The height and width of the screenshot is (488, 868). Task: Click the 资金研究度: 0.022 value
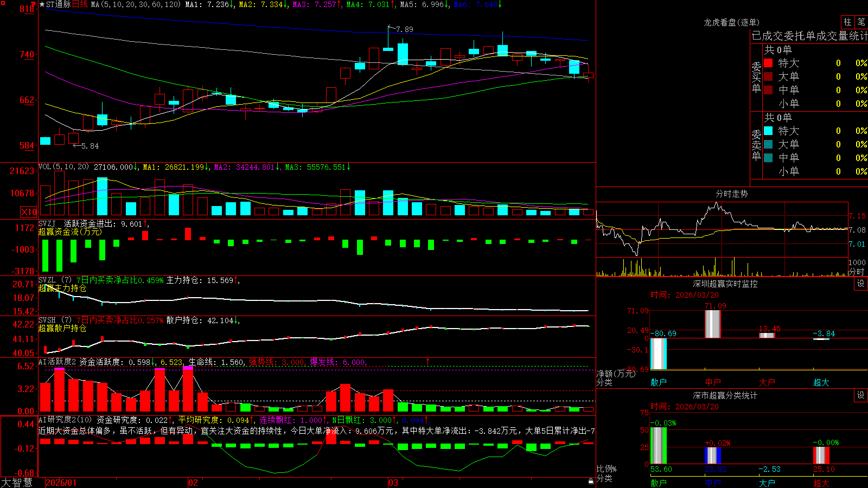132,420
